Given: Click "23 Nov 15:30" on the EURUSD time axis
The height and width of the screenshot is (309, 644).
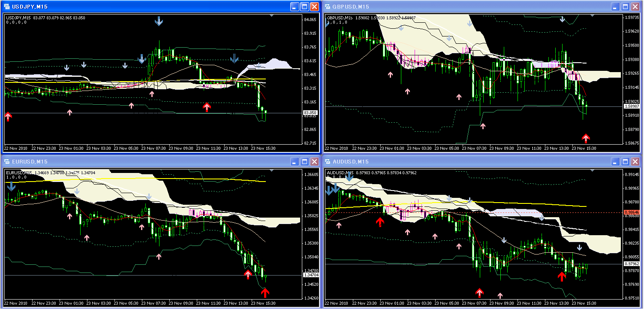Looking at the screenshot, I should 263,303.
